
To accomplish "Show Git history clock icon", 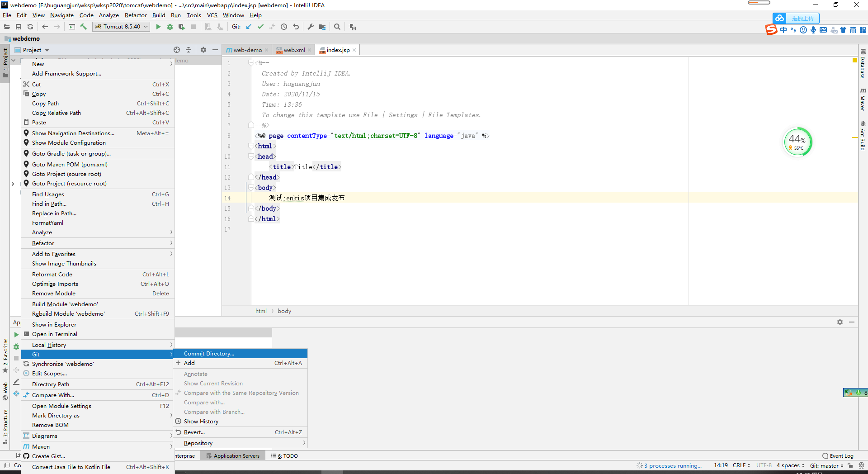I will (284, 27).
